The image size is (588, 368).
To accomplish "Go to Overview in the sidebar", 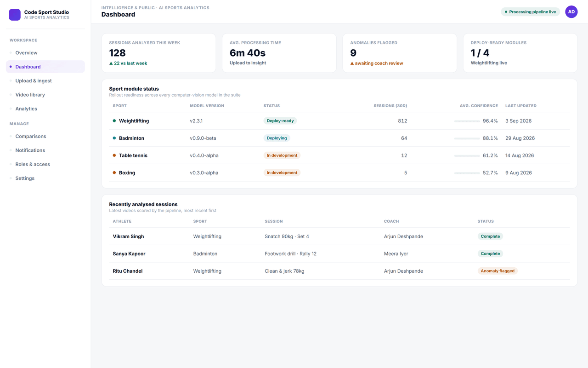I will (x=45, y=53).
